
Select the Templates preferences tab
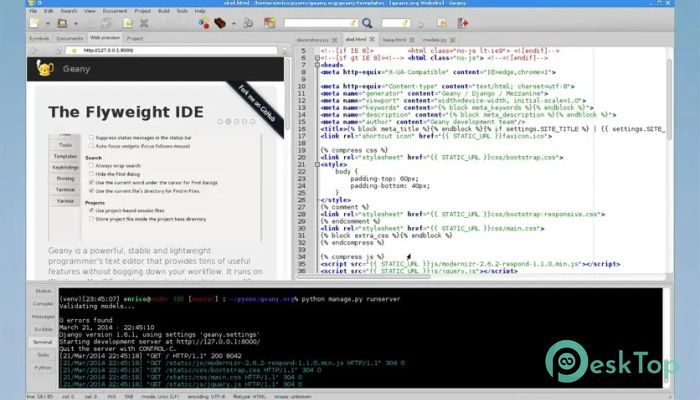coord(65,156)
